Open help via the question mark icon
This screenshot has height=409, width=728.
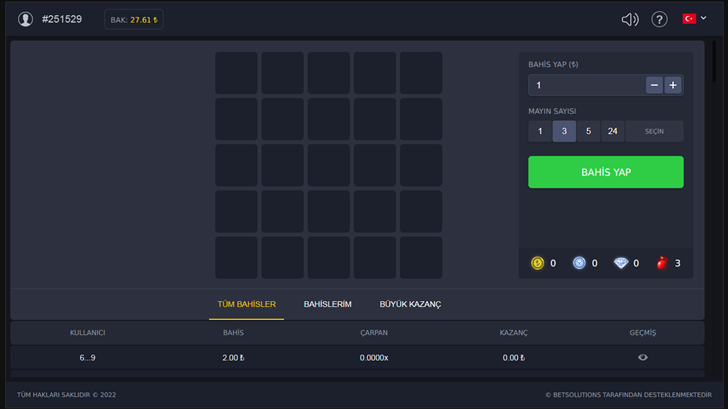coord(659,19)
